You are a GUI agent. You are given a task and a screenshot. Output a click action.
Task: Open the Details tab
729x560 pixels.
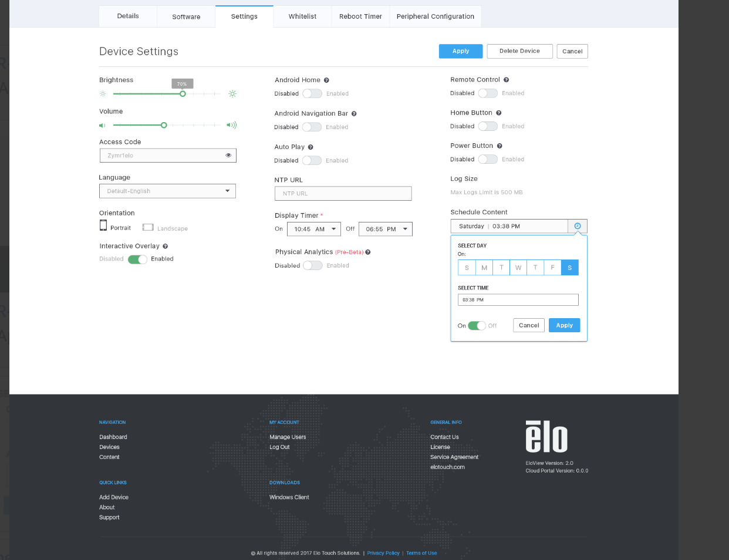(128, 16)
